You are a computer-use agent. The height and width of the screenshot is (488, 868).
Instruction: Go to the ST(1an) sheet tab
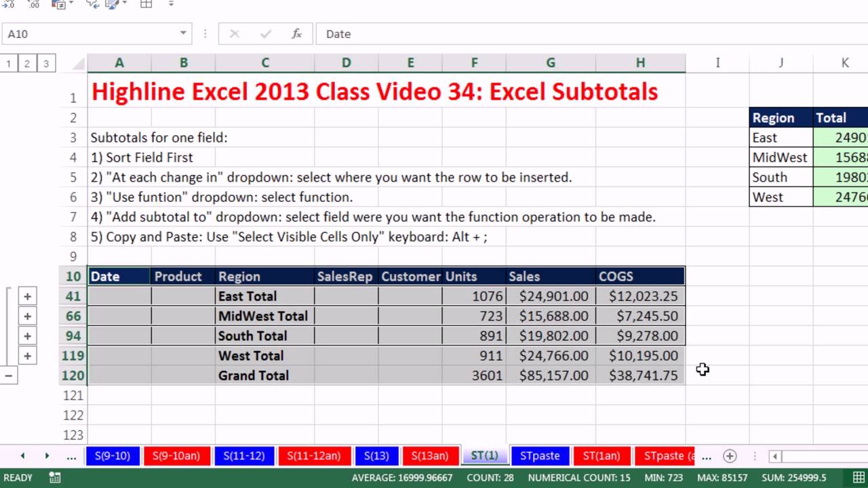(x=601, y=456)
